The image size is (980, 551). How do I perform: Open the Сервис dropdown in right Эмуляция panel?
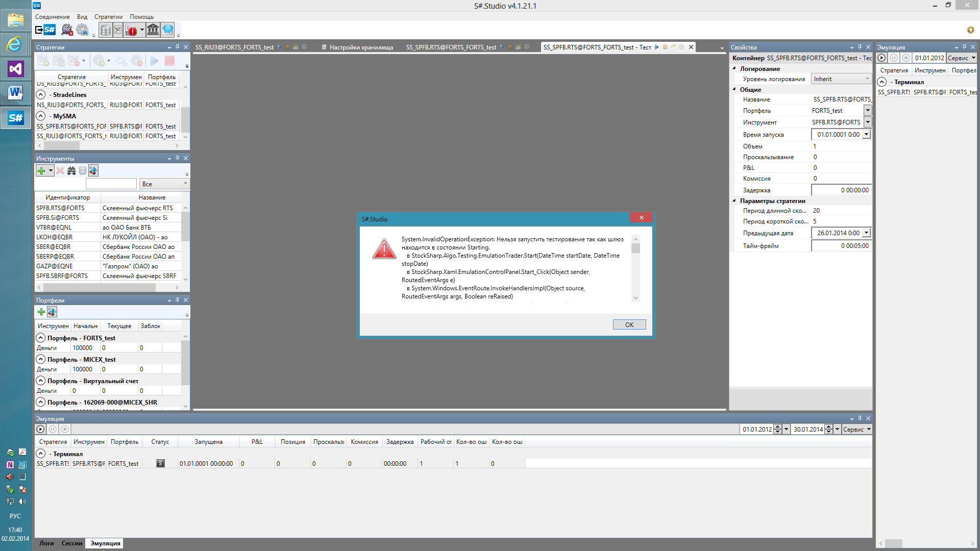pos(962,58)
